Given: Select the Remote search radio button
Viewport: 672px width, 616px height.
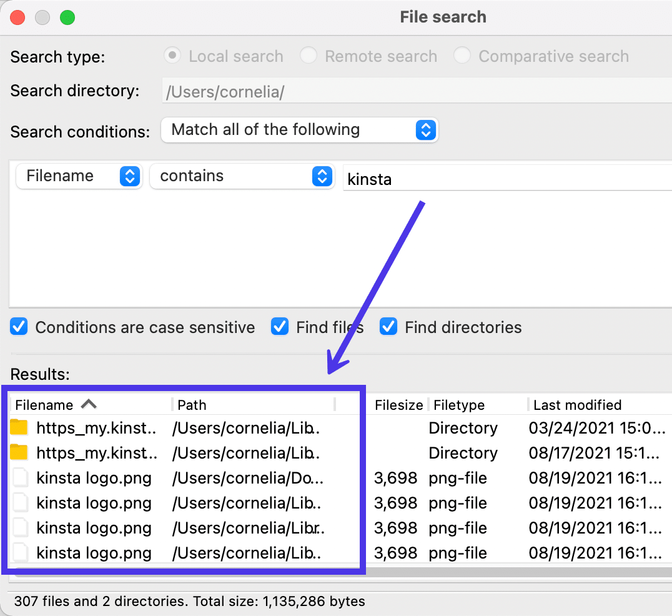Looking at the screenshot, I should [x=309, y=56].
